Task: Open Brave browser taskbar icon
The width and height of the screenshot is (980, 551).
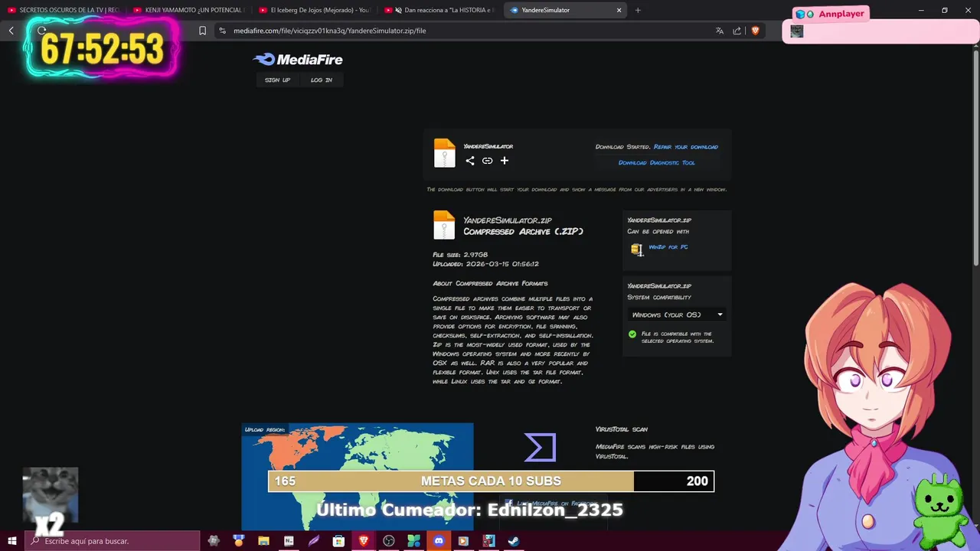Action: click(364, 541)
